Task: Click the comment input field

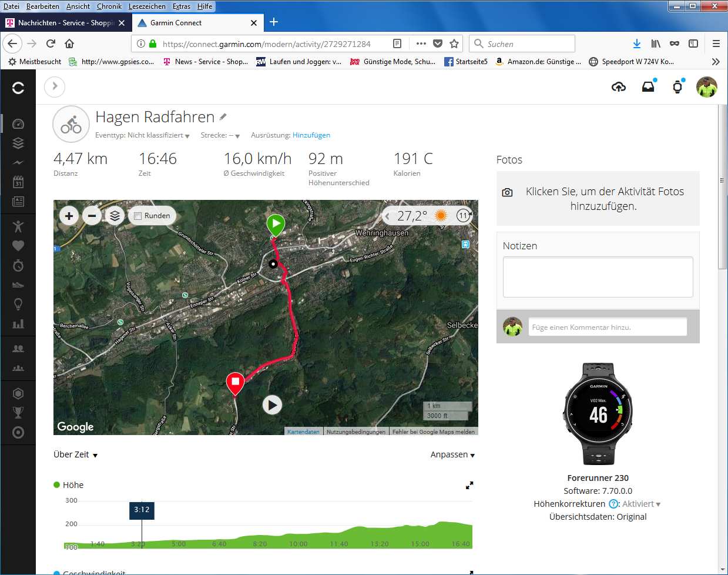Action: point(608,327)
